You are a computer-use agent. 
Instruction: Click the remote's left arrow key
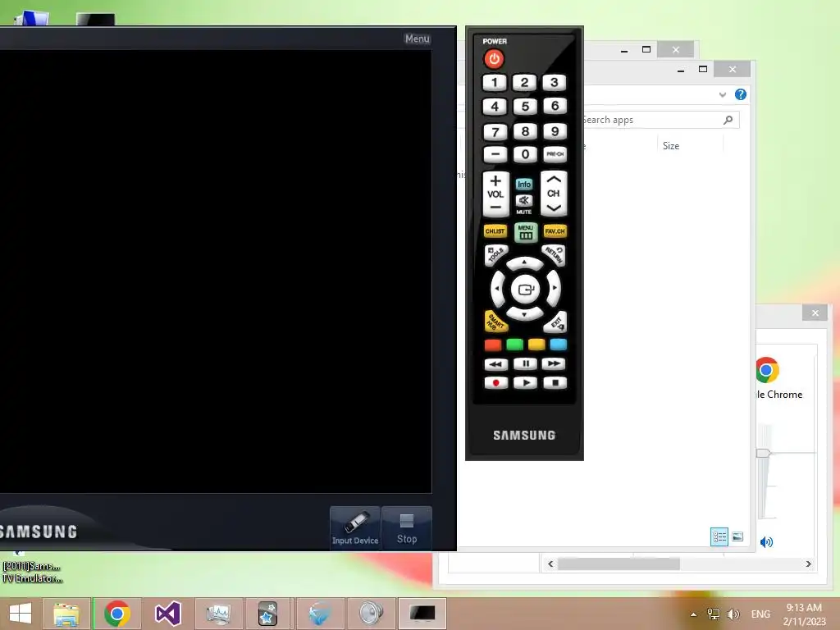pos(498,288)
